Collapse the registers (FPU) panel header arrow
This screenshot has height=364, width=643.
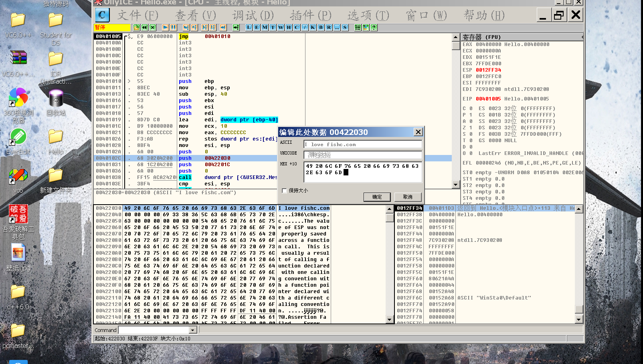pos(582,37)
